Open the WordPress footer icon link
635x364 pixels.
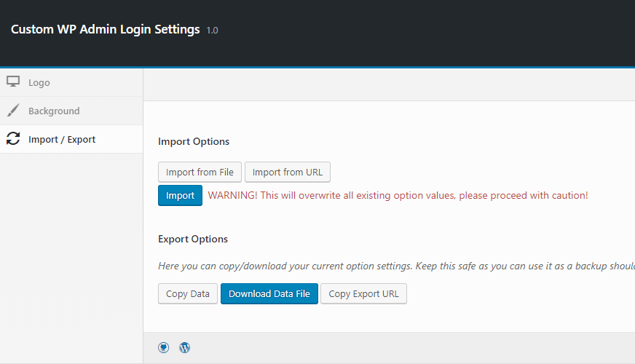[x=185, y=347]
